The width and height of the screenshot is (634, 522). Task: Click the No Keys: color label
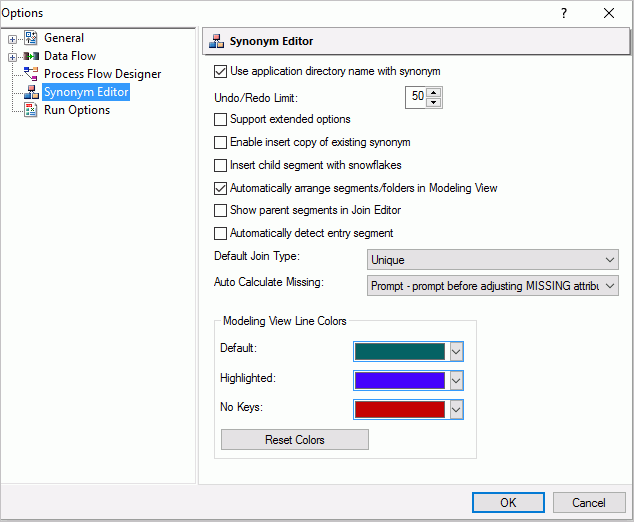[x=241, y=407]
